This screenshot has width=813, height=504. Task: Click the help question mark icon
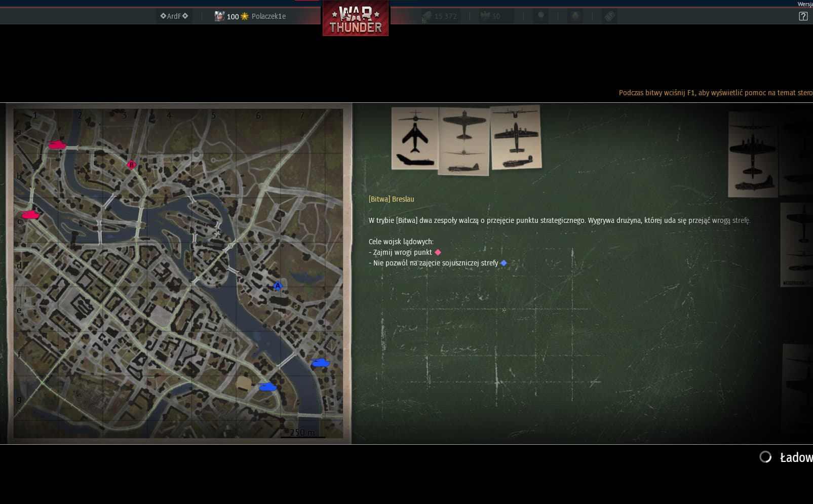point(803,16)
